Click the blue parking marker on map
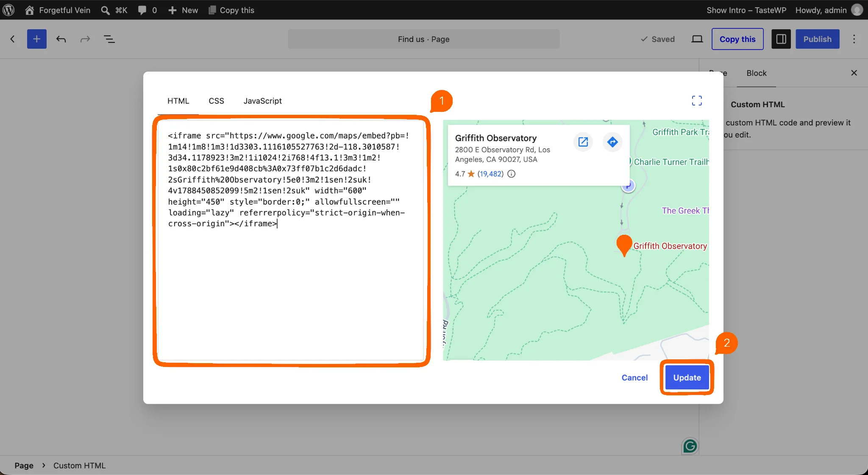The height and width of the screenshot is (475, 868). click(x=628, y=185)
